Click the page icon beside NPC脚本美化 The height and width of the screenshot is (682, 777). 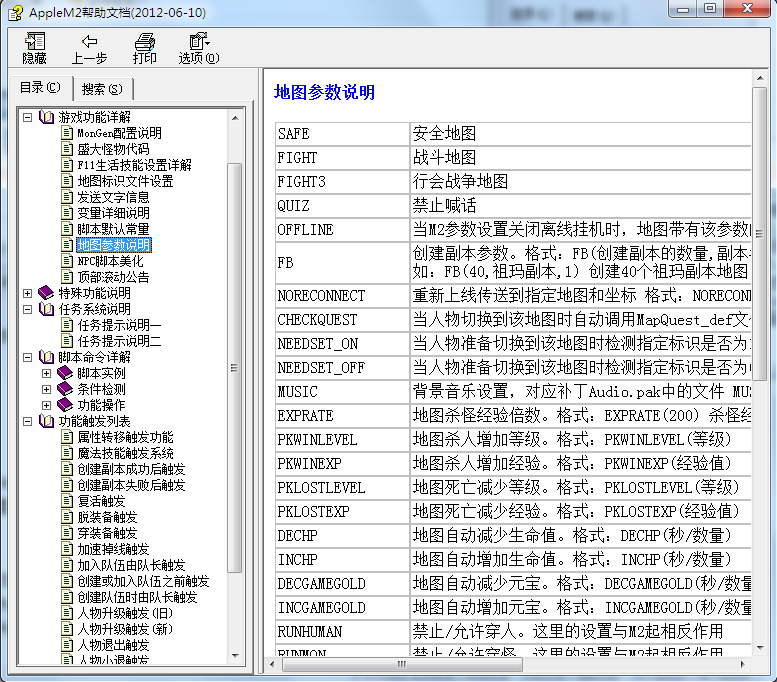(67, 261)
